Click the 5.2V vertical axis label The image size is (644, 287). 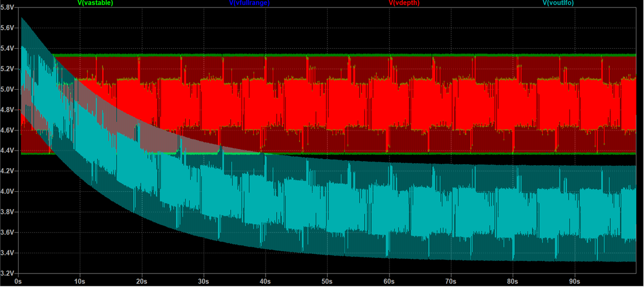7,69
